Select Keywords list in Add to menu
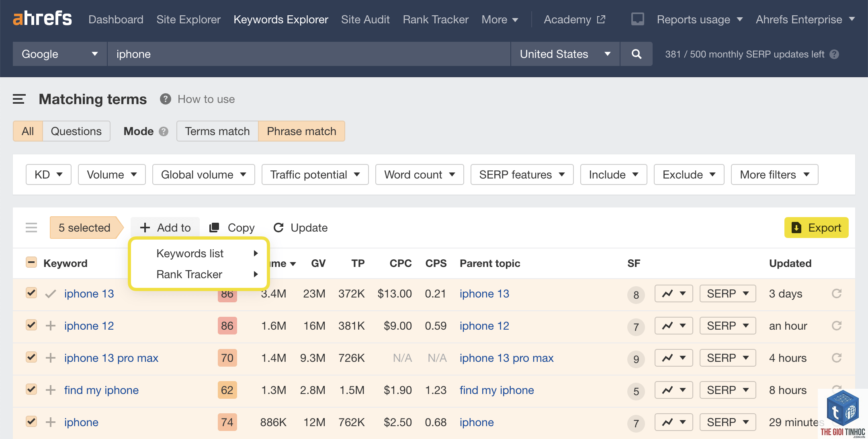 click(x=199, y=253)
